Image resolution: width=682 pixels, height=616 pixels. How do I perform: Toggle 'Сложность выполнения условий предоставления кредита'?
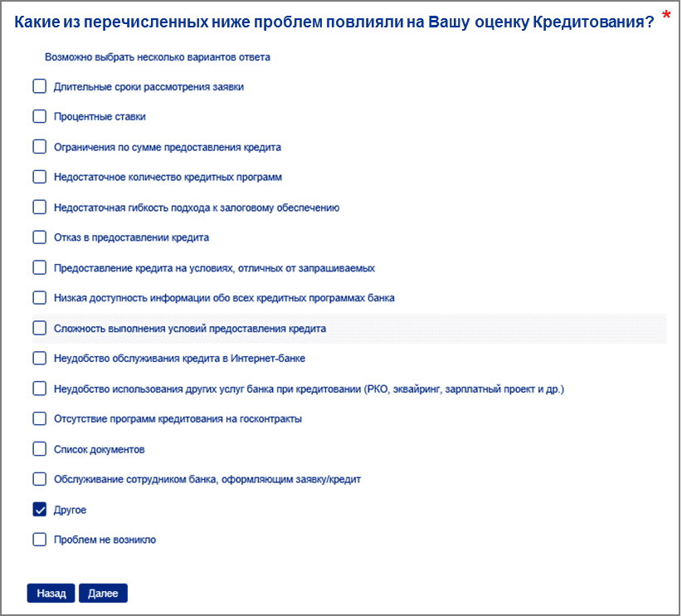(x=40, y=328)
